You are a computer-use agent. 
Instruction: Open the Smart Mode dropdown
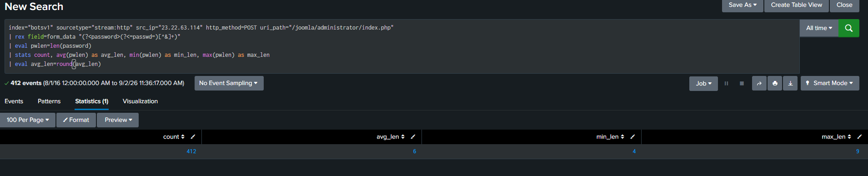click(830, 83)
